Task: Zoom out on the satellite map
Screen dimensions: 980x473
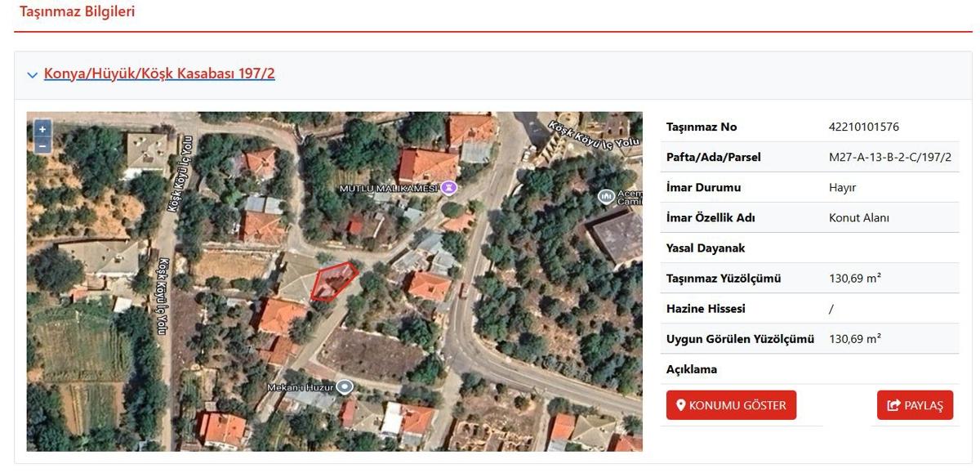Action: 42,145
